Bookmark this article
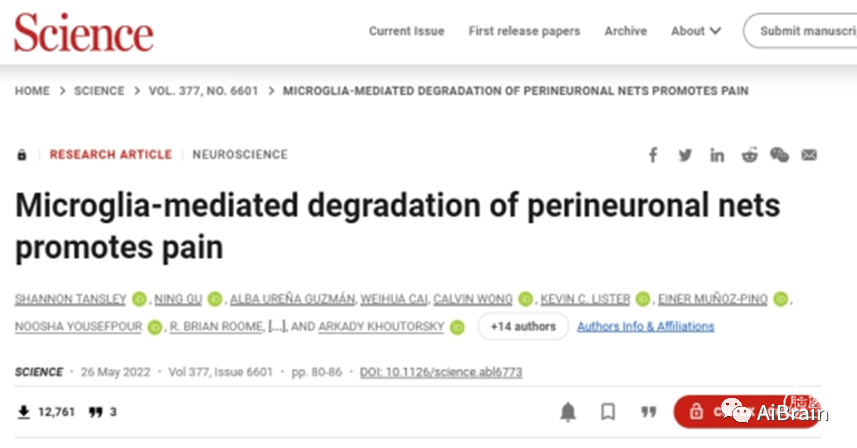The image size is (857, 448). [608, 411]
